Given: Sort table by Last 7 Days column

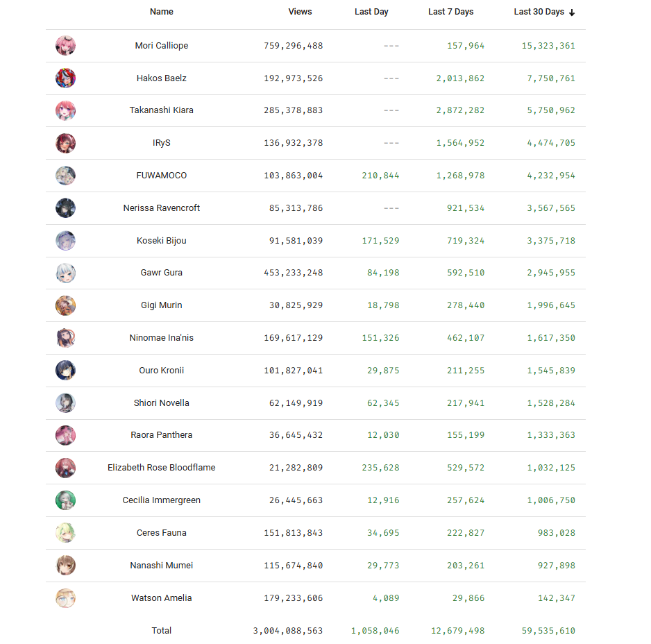Looking at the screenshot, I should [x=450, y=12].
